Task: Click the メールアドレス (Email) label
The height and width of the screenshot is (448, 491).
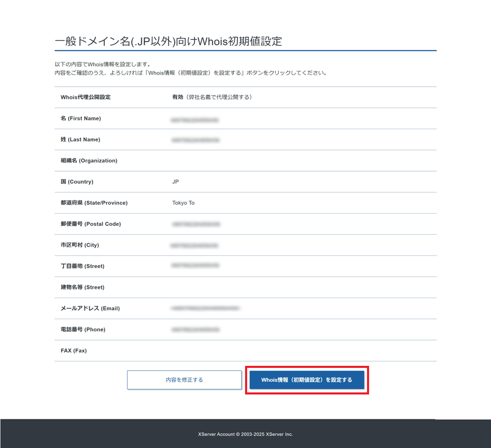Action: (x=90, y=309)
